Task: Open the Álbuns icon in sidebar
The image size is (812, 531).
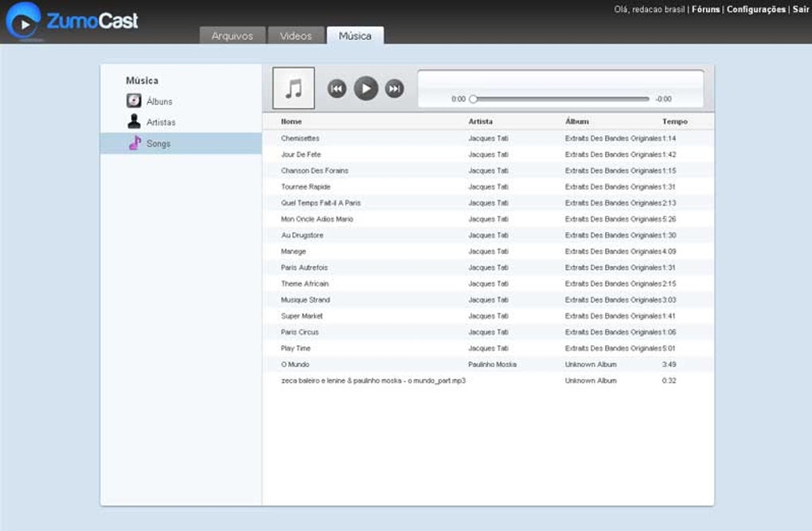Action: [x=134, y=100]
